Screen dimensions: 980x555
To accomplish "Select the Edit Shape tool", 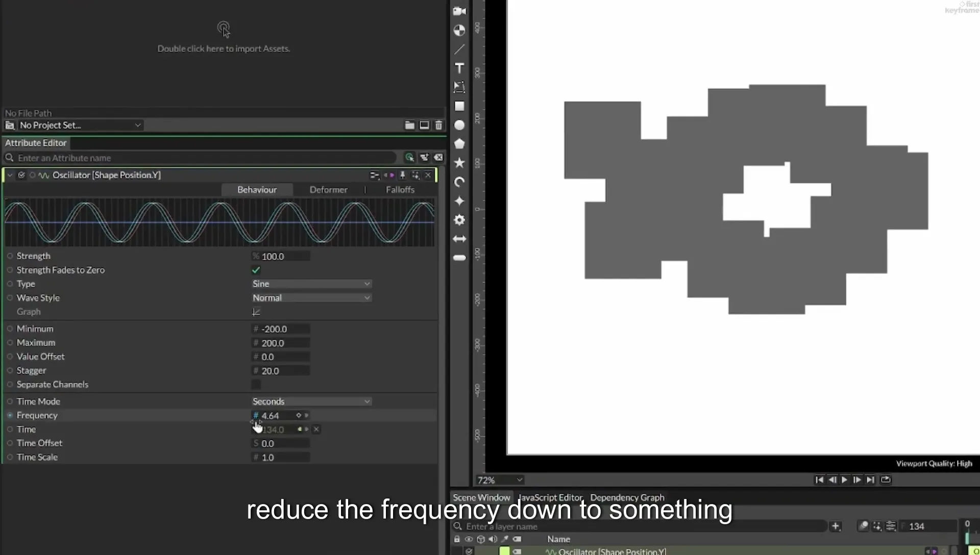I will coord(459,87).
